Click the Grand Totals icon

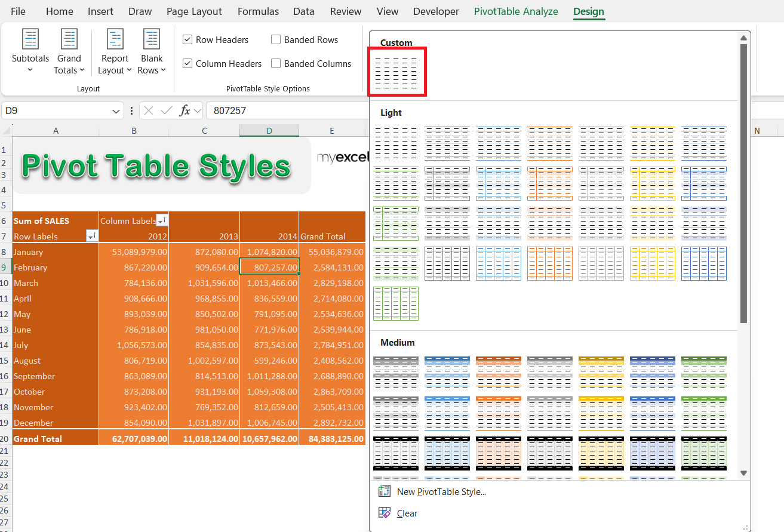tap(69, 39)
